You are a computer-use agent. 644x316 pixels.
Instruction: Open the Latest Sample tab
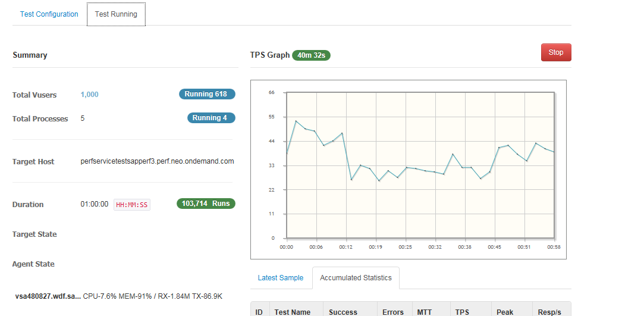[x=280, y=278]
